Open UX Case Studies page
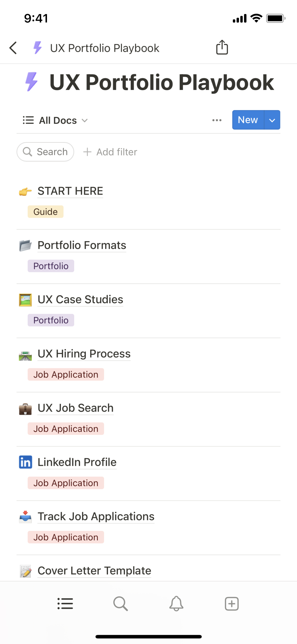297x644 pixels. pos(80,300)
